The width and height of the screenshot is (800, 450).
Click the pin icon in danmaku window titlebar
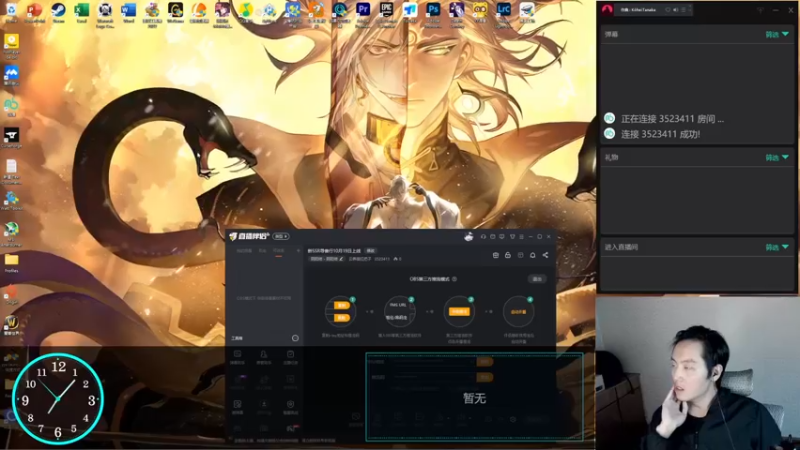[760, 10]
